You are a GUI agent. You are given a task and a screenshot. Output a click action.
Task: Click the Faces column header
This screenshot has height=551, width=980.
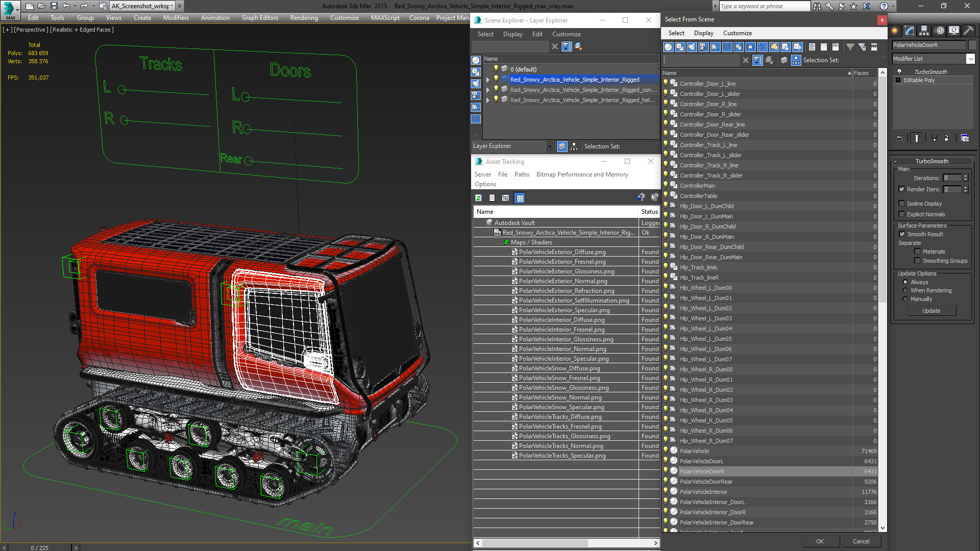tap(865, 73)
